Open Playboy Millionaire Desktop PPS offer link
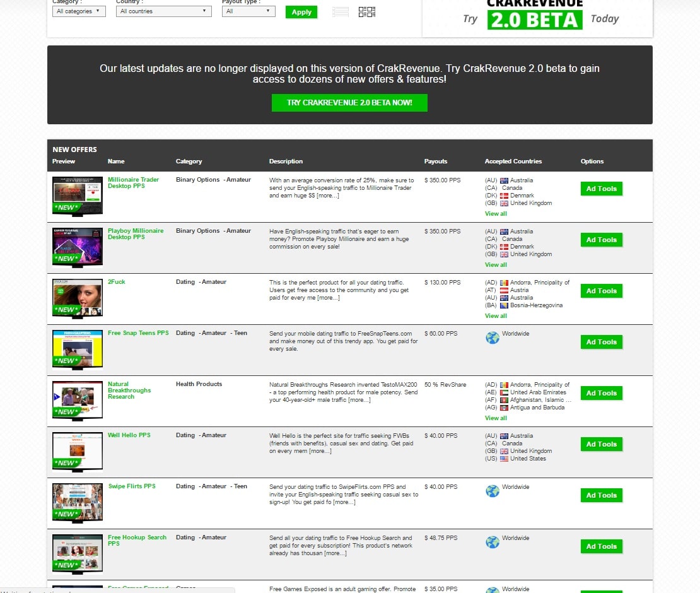The image size is (700, 593). point(135,233)
